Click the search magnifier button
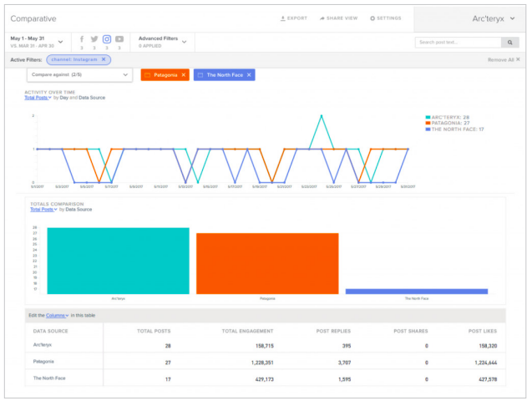Viewport: 532px width, 406px height. [510, 43]
